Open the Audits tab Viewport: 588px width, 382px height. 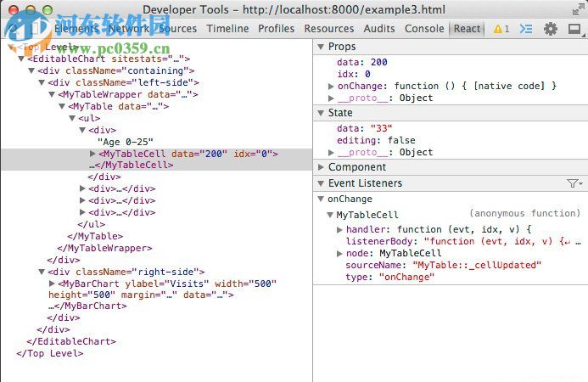click(x=379, y=29)
